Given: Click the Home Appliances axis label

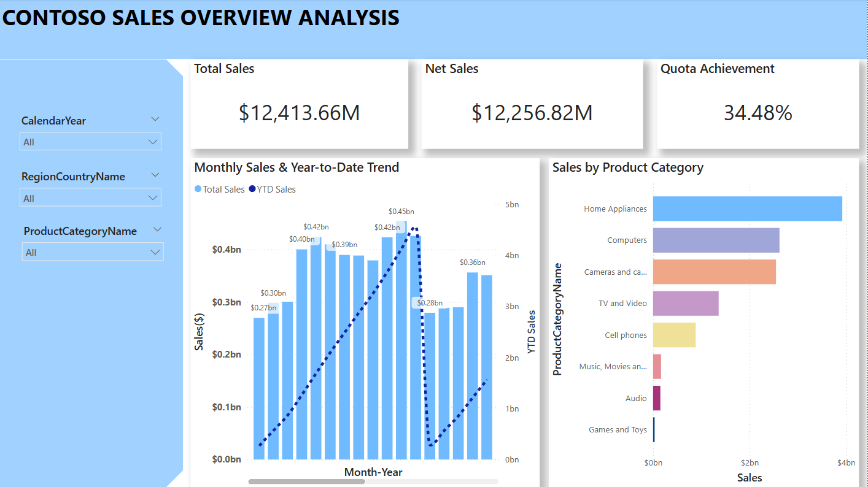Looking at the screenshot, I should (x=615, y=209).
